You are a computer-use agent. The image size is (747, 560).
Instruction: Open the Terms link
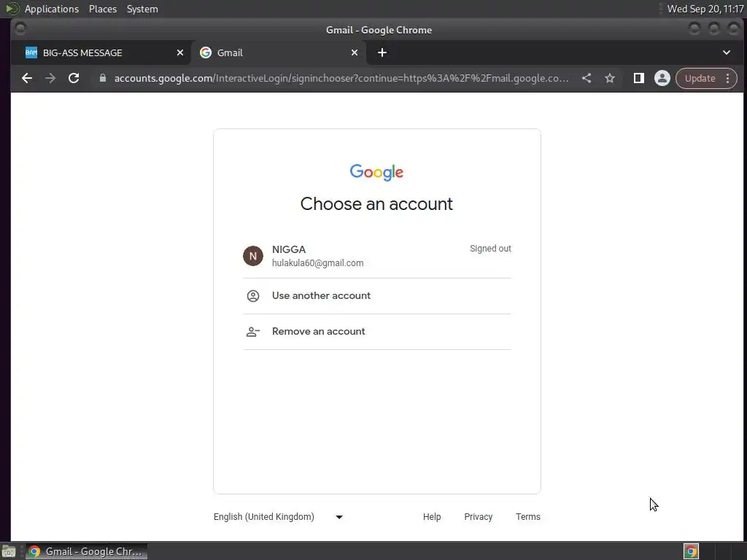tap(528, 517)
